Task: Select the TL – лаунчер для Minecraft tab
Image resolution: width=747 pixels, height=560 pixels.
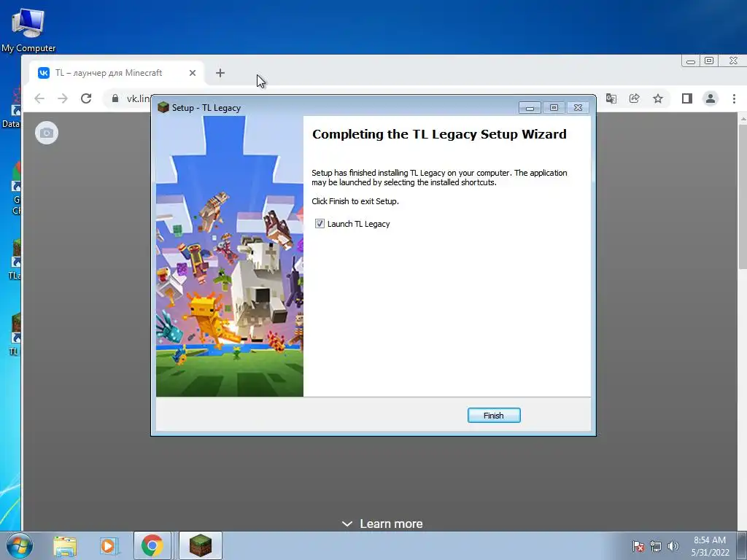Action: click(117, 73)
